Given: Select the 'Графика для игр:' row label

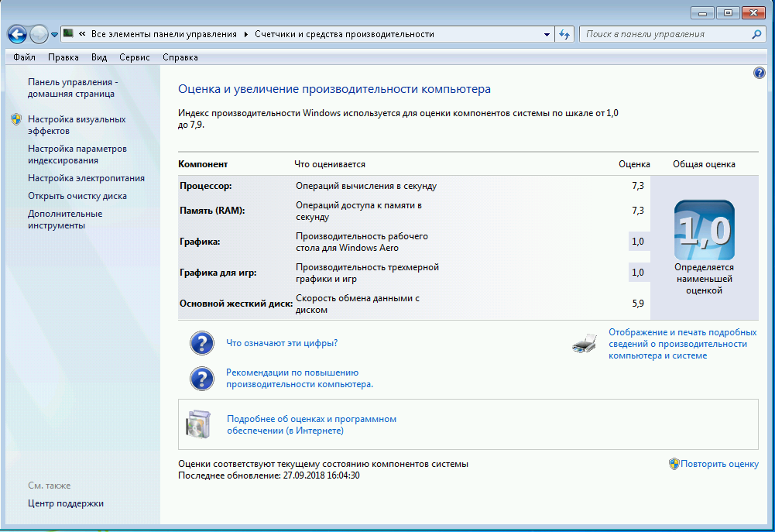Looking at the screenshot, I should [218, 273].
